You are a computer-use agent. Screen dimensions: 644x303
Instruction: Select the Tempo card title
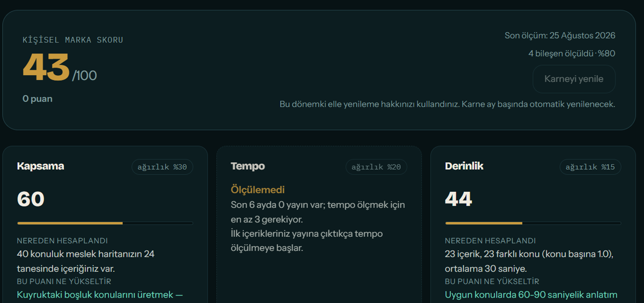[x=248, y=166]
